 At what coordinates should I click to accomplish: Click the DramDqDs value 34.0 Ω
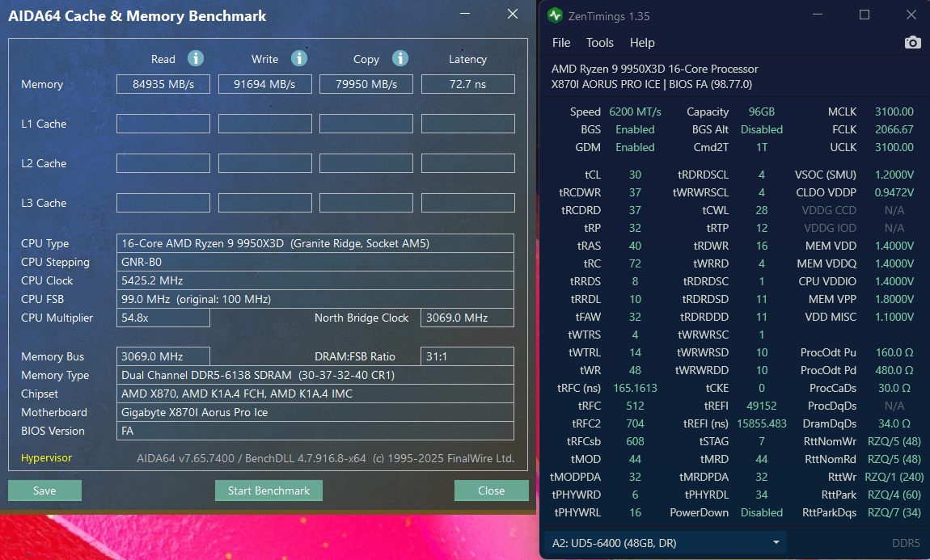click(x=894, y=423)
